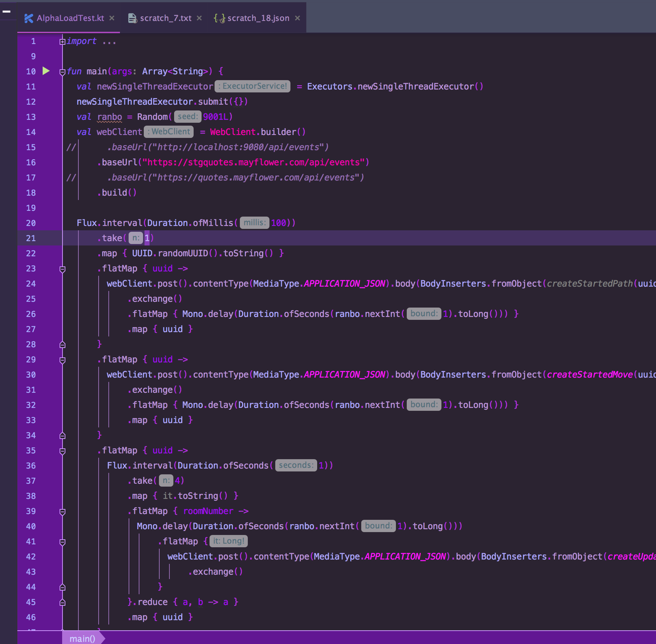Click the seed: parameter hint on line 13
656x644 pixels.
[x=187, y=117]
